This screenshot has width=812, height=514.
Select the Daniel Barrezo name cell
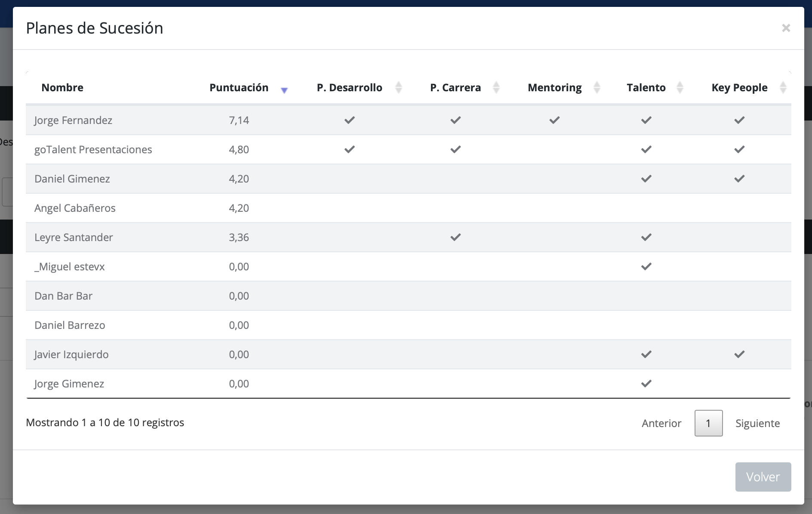[70, 325]
